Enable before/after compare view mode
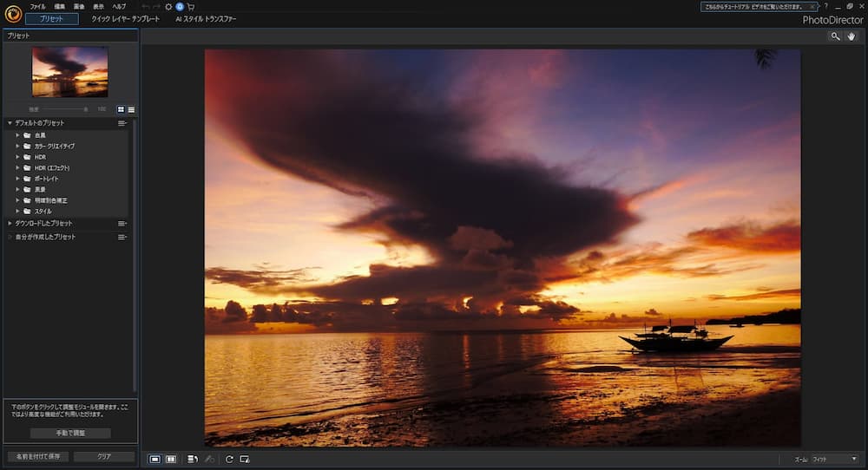 (171, 459)
